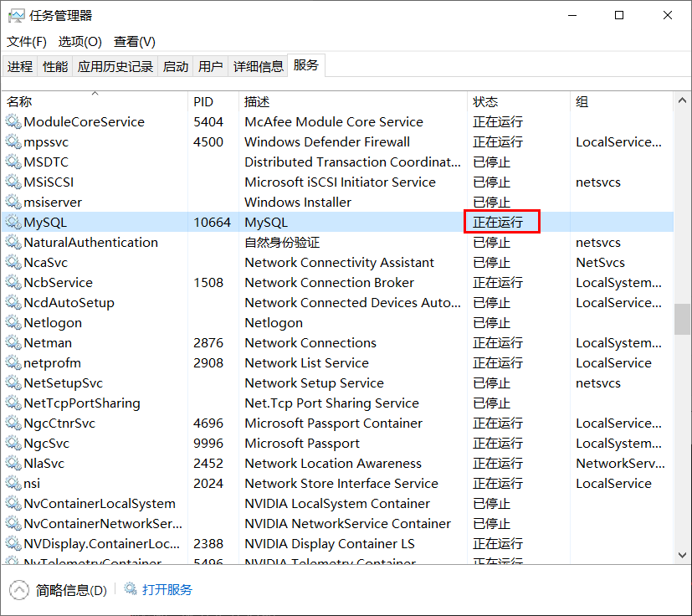Click the Task Manager title bar icon
Image resolution: width=692 pixels, height=616 pixels.
[17, 16]
